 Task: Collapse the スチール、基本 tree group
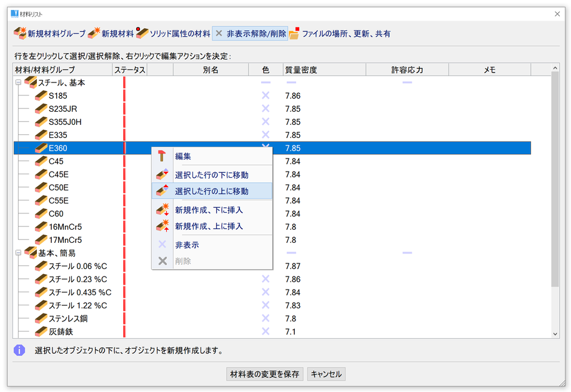coord(18,82)
